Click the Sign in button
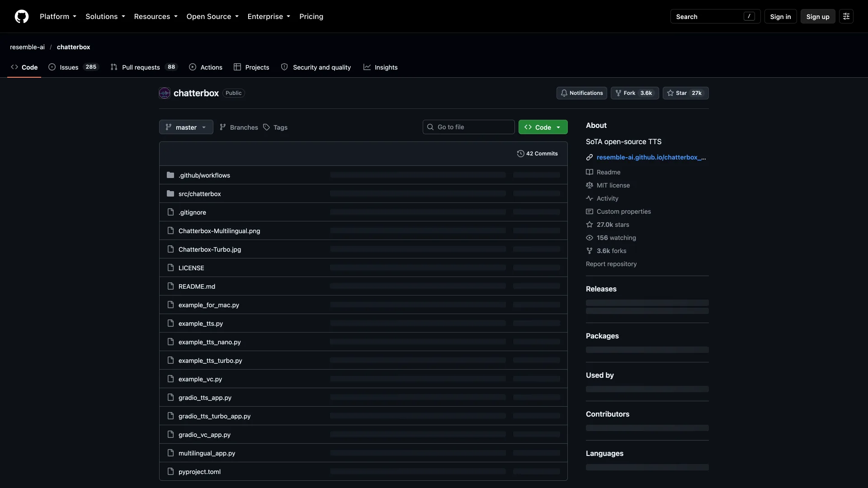 780,17
